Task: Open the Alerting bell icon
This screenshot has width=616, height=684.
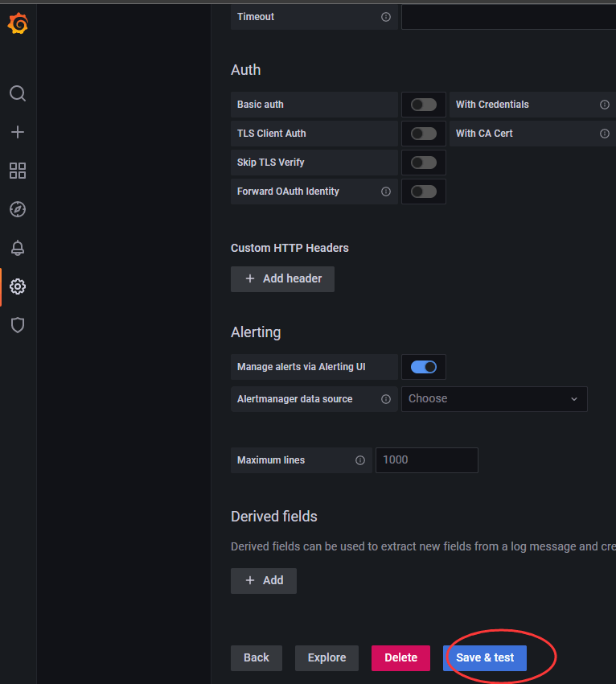Action: pos(18,248)
